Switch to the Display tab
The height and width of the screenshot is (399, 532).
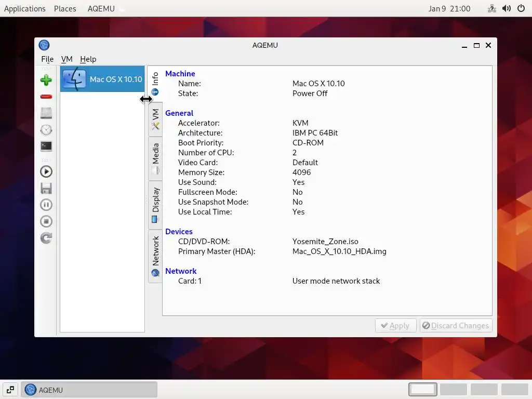tap(155, 205)
